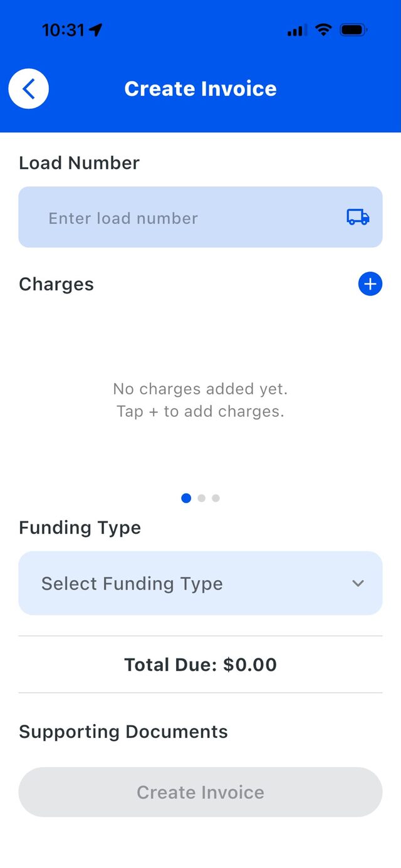
Task: Select the first page indicator dot
Action: (186, 498)
